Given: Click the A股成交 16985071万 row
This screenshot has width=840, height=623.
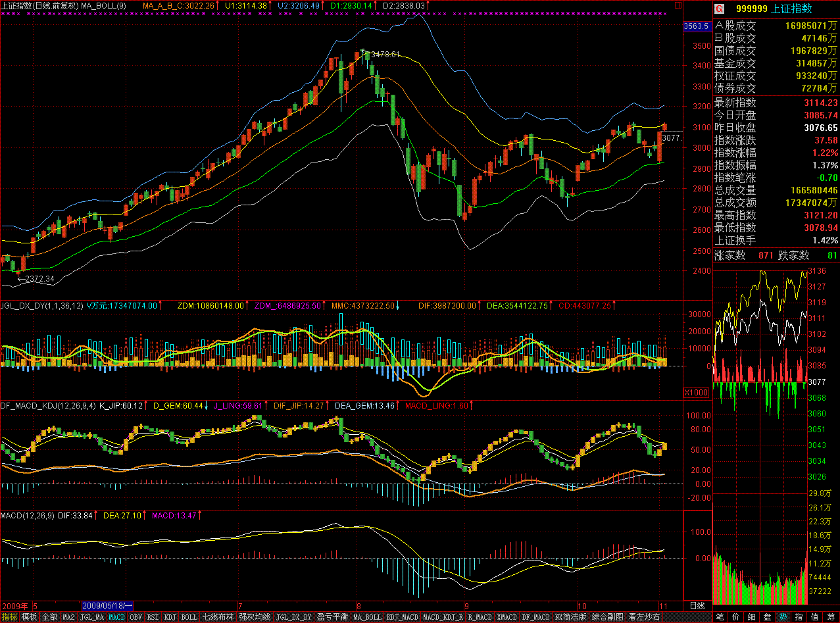Looking at the screenshot, I should (776, 26).
